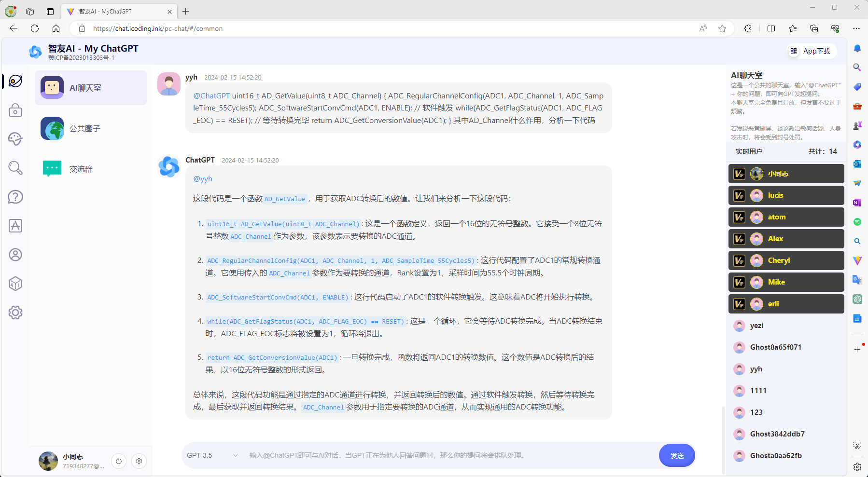Click the 发送 send button
868x477 pixels.
coord(677,455)
